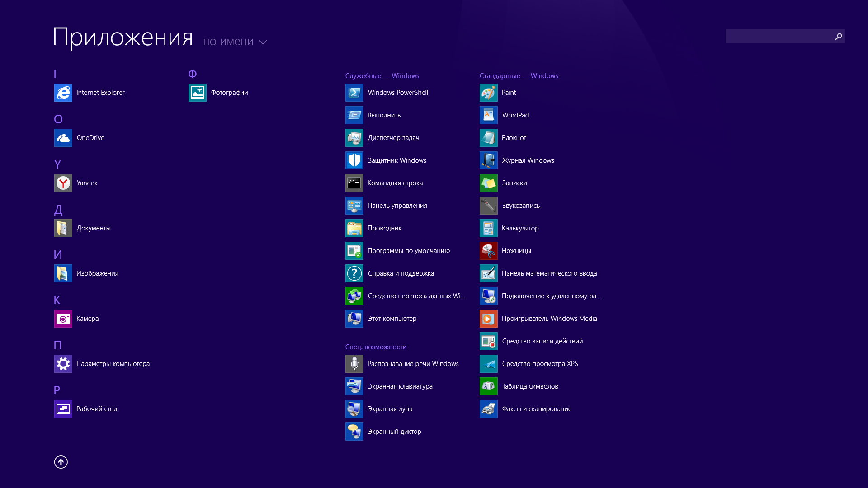The height and width of the screenshot is (488, 868).
Task: Click the 'Стандартные — Windows' group header
Action: click(519, 76)
